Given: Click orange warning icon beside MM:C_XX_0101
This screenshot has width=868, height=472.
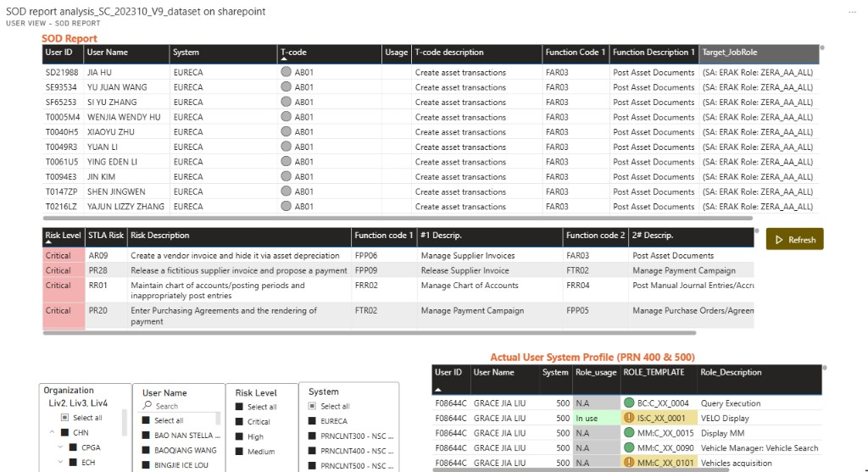Looking at the screenshot, I should point(629,462).
